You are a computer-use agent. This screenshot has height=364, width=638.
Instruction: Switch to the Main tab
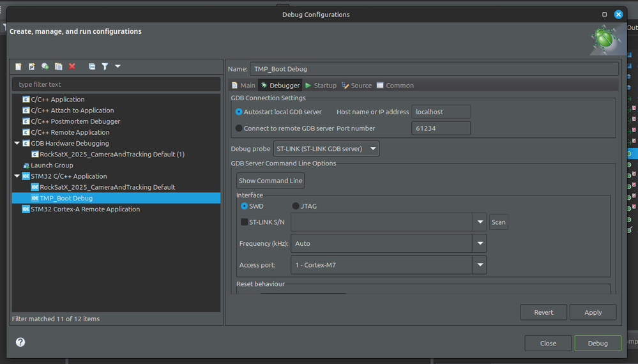coord(243,86)
